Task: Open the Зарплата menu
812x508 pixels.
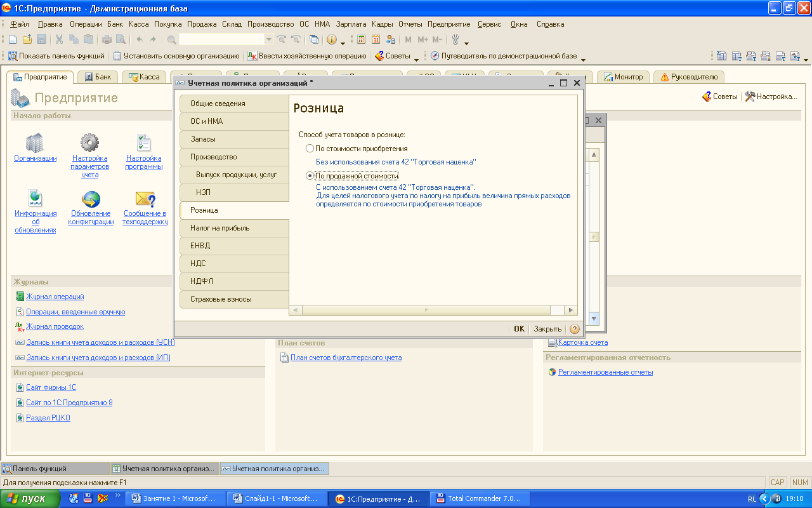Action: [x=351, y=24]
